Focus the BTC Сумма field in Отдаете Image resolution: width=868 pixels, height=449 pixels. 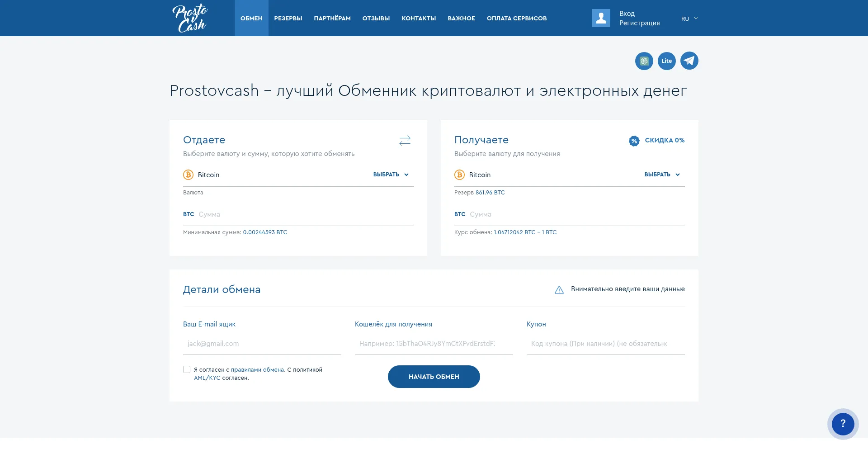(x=298, y=214)
